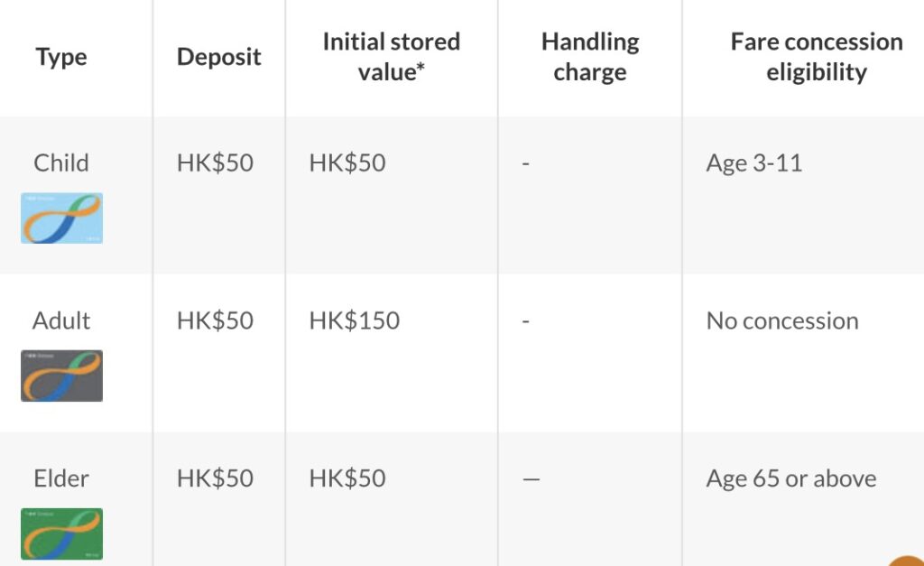
Task: Click the Handling charge column header
Action: tap(590, 57)
